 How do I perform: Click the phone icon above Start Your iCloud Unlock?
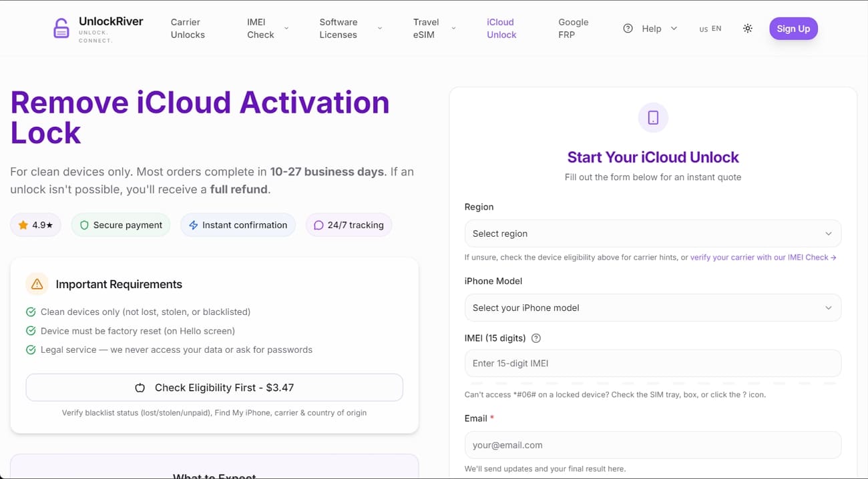652,117
